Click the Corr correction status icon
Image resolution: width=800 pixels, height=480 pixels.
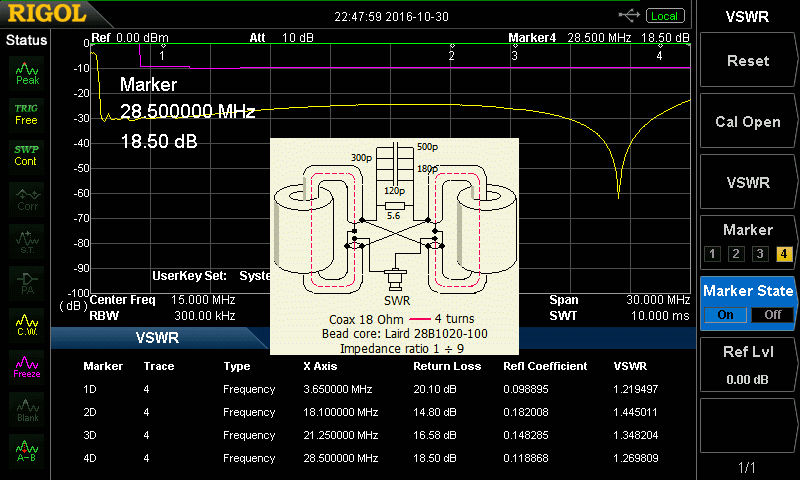pyautogui.click(x=27, y=199)
